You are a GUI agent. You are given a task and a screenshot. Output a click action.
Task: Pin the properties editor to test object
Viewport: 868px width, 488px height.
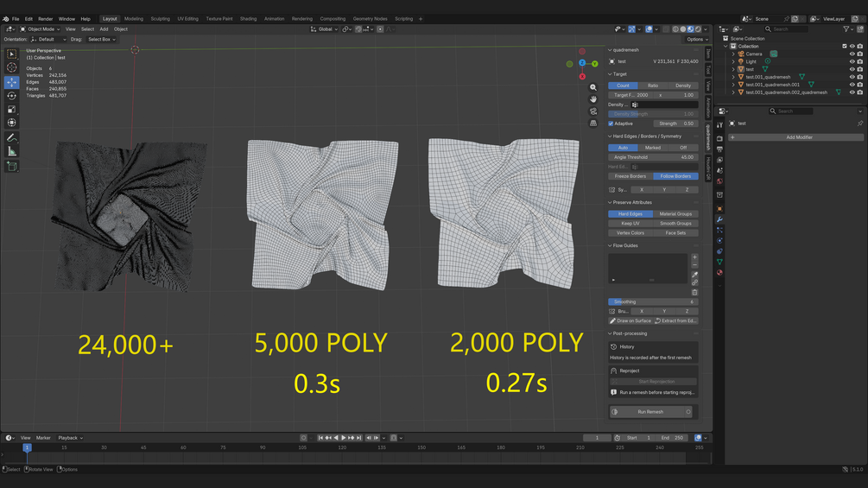(859, 124)
